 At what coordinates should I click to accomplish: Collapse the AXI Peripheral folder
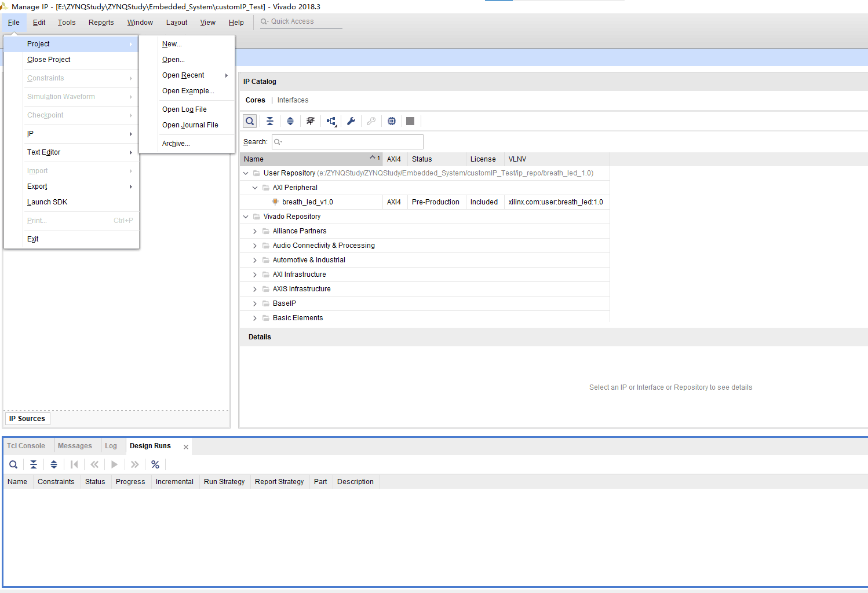pos(255,188)
